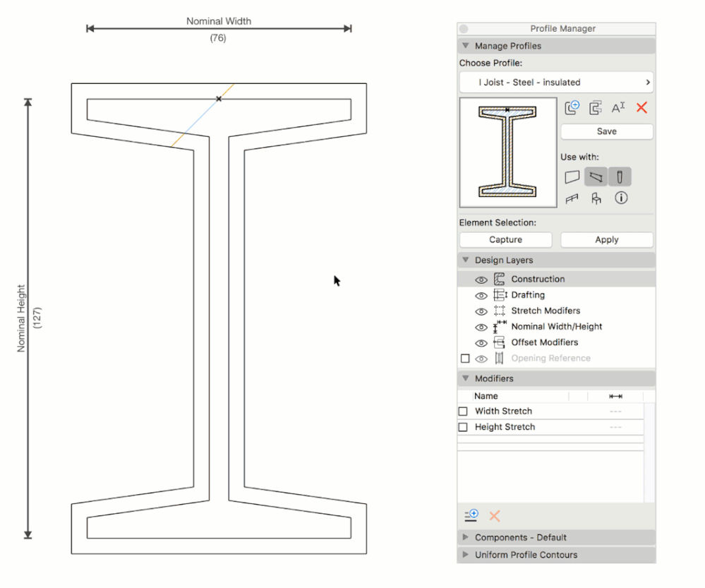Open the I Joist - Steel - insulated profile chooser
705x588 pixels.
[x=556, y=83]
